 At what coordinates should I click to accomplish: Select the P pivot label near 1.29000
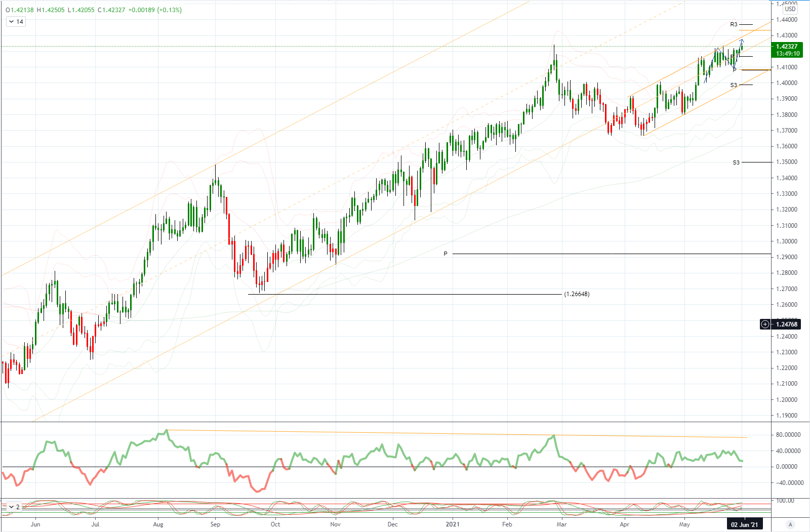(x=445, y=254)
